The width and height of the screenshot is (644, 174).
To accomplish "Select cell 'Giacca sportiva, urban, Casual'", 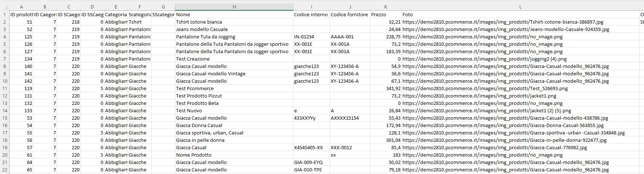I will (234, 133).
